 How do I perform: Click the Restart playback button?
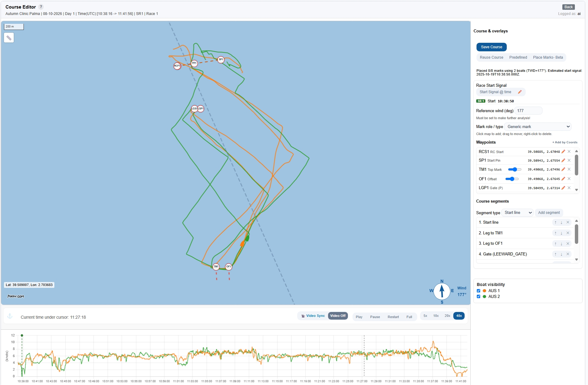tap(393, 317)
